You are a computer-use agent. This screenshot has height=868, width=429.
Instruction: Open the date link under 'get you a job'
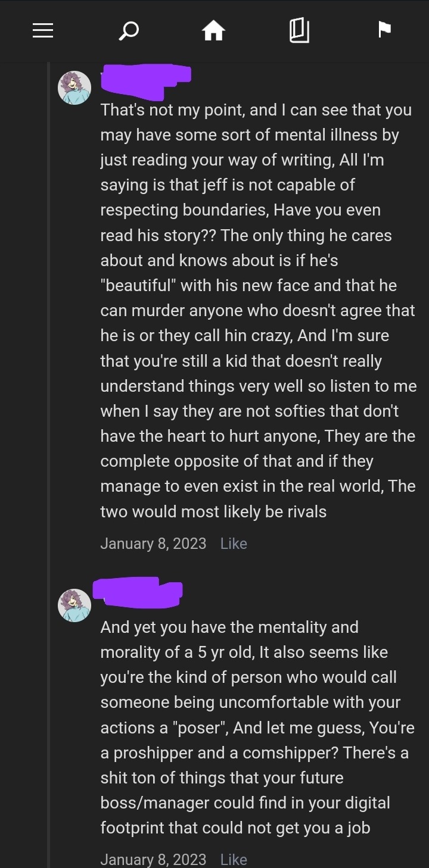click(x=153, y=859)
